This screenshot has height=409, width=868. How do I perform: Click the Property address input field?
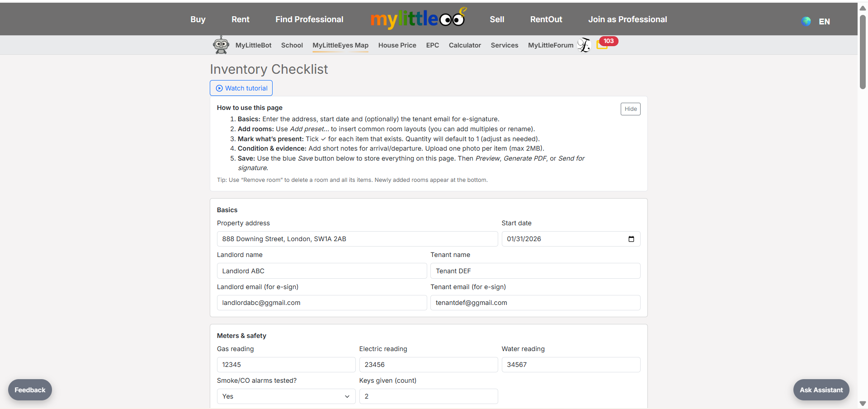click(x=357, y=239)
